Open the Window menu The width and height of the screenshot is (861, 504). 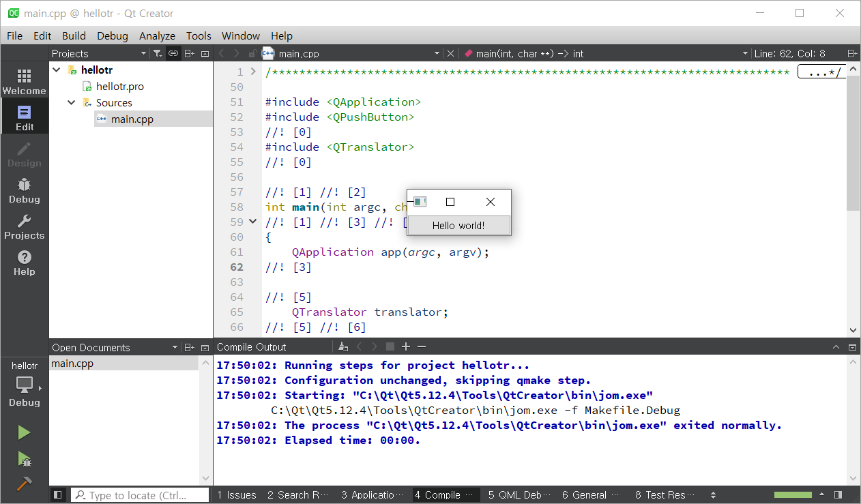point(241,35)
